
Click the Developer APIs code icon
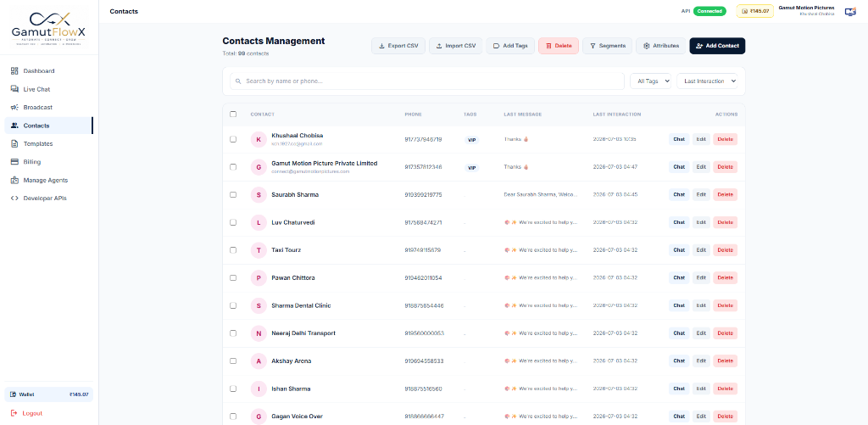[14, 199]
